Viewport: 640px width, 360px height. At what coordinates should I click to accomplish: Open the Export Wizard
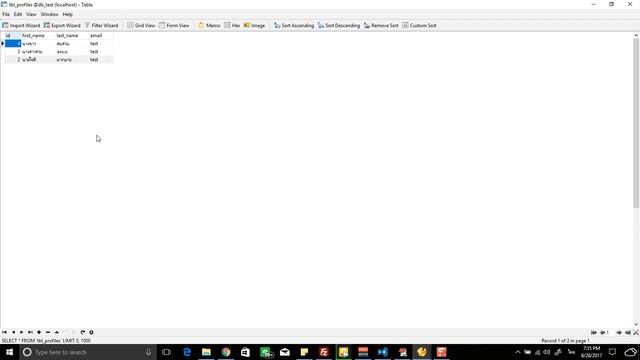point(62,25)
